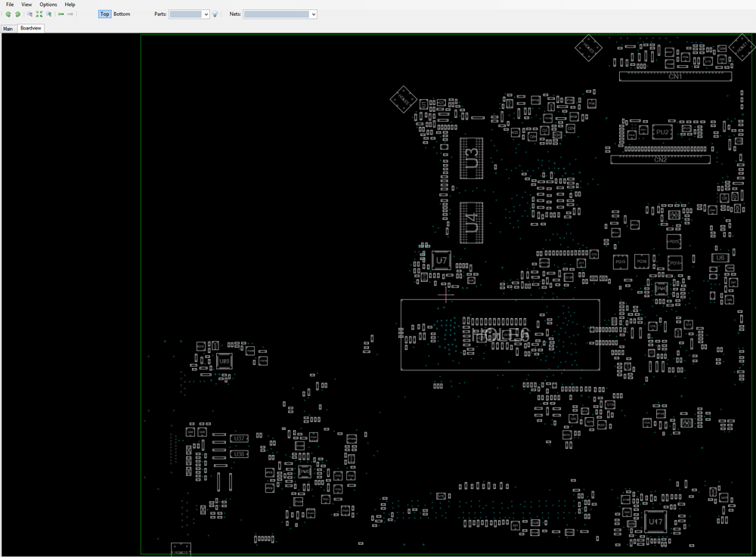Switch to the Bottom board side
Screen dimensions: 756x557
[x=122, y=14]
